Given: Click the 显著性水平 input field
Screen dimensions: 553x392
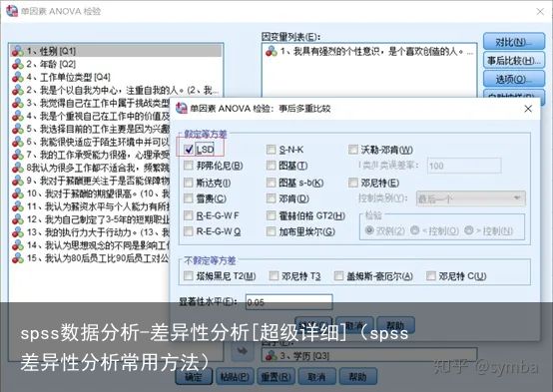Looking at the screenshot, I should [288, 302].
